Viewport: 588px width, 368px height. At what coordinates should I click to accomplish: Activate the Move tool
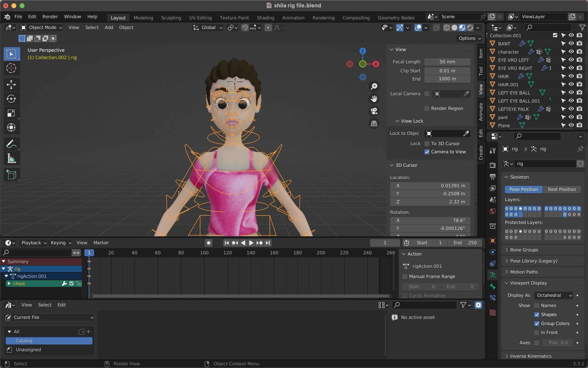pyautogui.click(x=11, y=84)
